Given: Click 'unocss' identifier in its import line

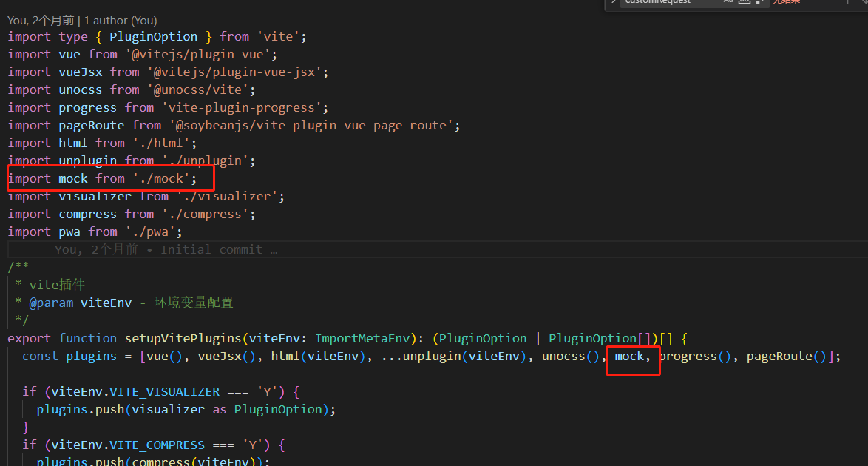Looking at the screenshot, I should (x=81, y=90).
